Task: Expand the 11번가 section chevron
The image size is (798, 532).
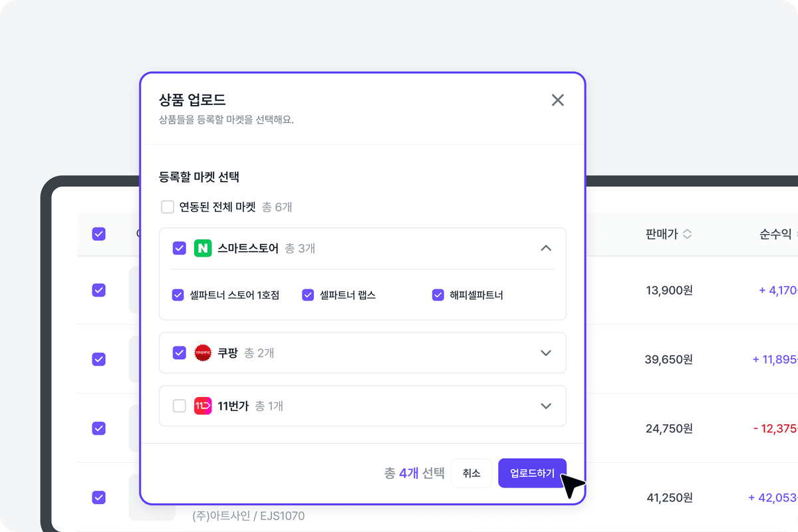Action: [x=546, y=406]
